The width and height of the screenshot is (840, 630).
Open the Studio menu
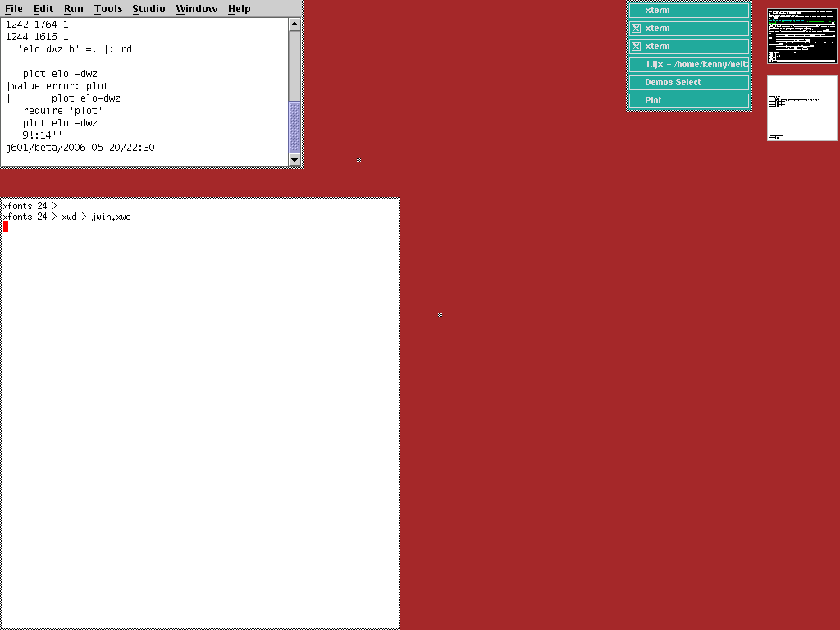coord(148,9)
